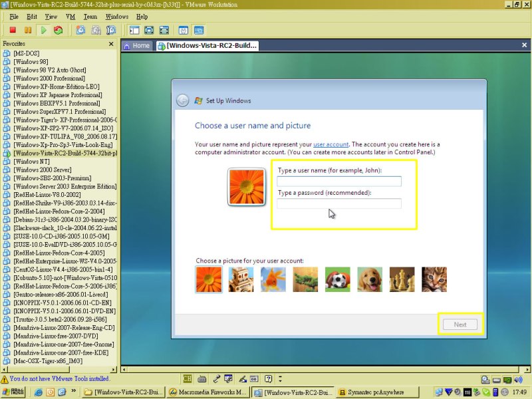Click the red Power Off toolbar icon
The height and width of the screenshot is (399, 532).
[x=13, y=30]
